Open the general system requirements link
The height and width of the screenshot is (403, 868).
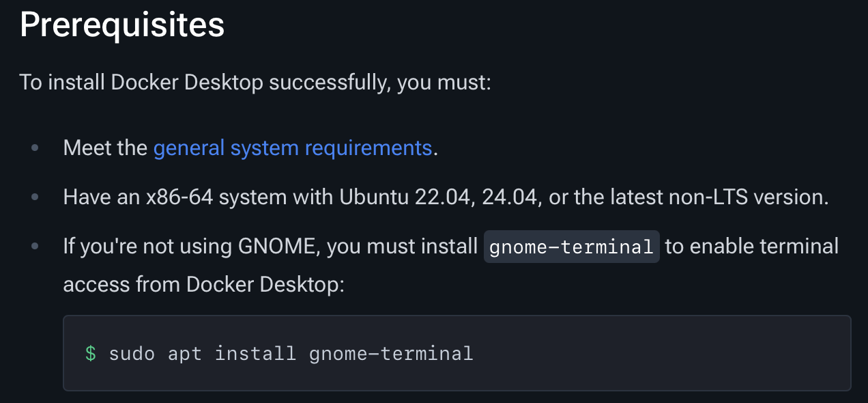[x=293, y=148]
